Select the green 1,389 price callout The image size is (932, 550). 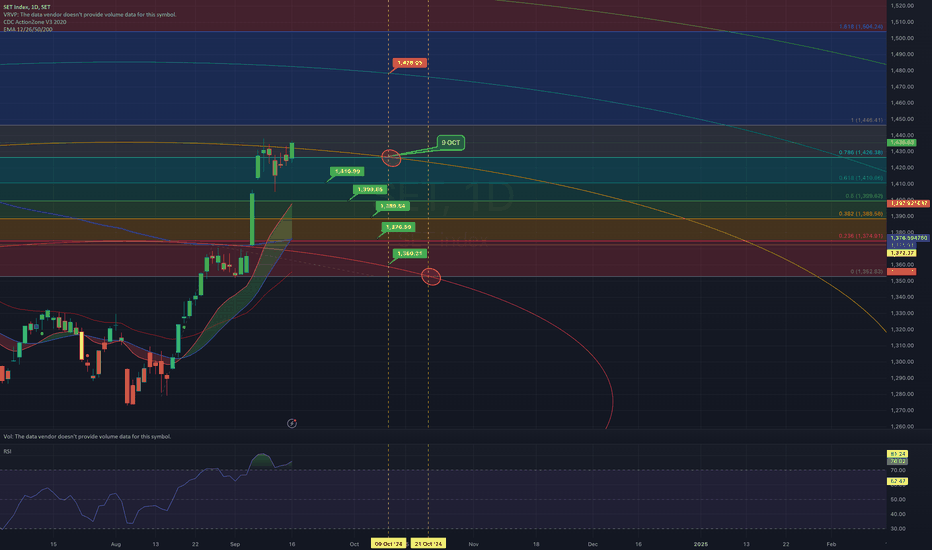pyautogui.click(x=392, y=206)
